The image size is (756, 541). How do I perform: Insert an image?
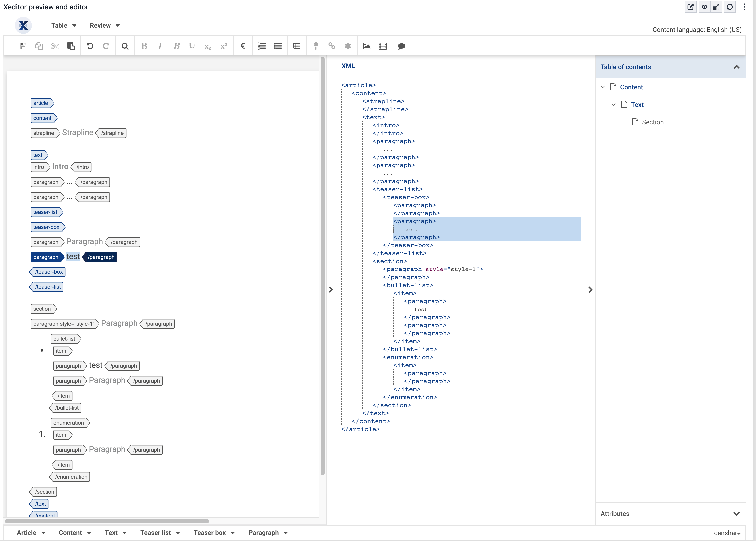coord(367,46)
